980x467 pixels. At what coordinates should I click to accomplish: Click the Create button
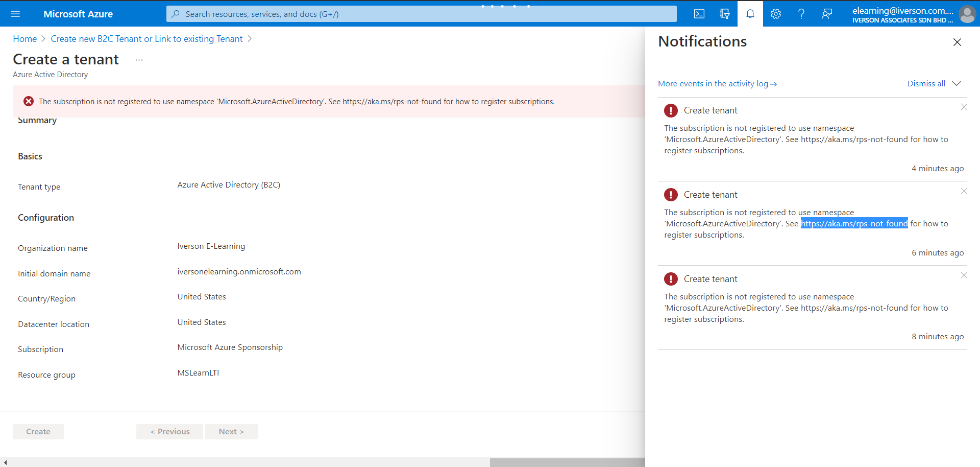[38, 431]
